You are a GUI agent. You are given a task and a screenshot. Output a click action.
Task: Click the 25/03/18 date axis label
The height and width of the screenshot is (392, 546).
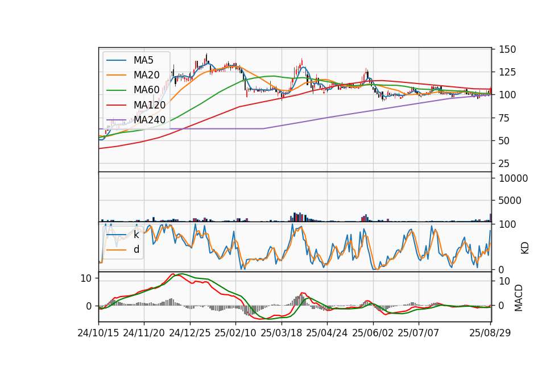[x=282, y=333]
